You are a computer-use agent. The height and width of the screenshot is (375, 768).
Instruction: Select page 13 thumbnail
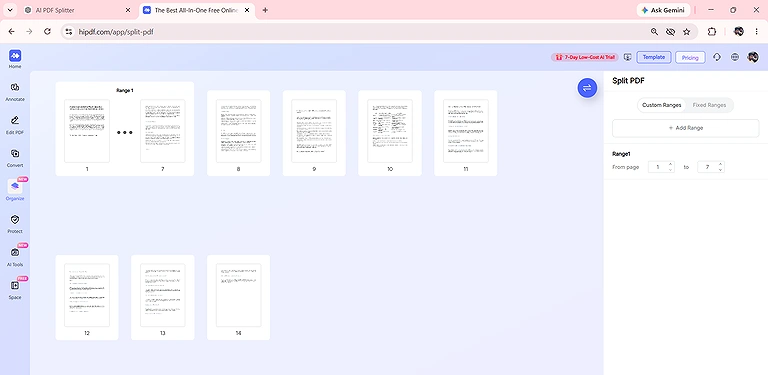[163, 295]
